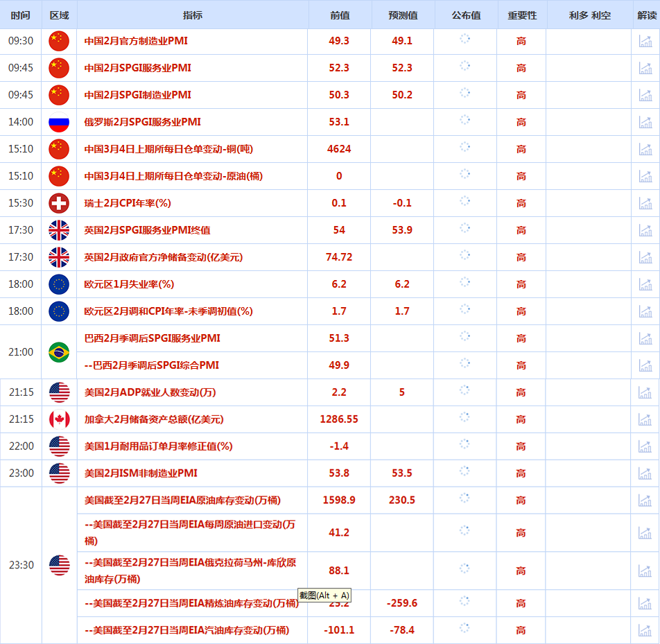Click the 指标 column header

coord(192,15)
